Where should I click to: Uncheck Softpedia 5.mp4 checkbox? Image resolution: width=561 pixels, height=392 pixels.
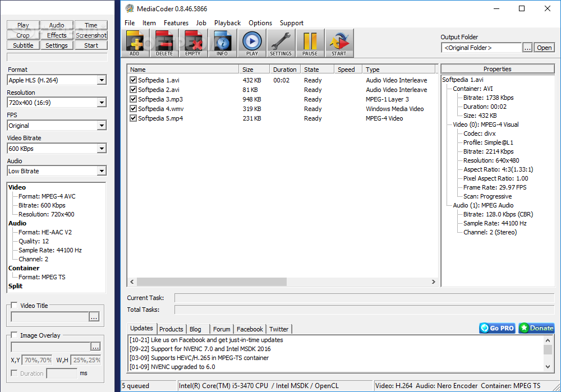(133, 118)
